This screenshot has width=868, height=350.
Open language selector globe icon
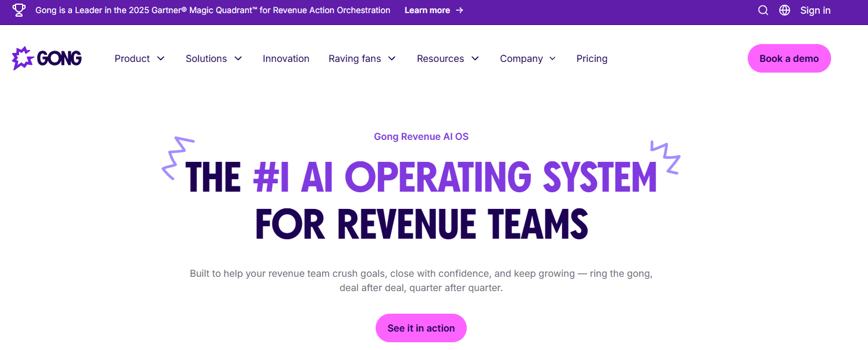[785, 10]
